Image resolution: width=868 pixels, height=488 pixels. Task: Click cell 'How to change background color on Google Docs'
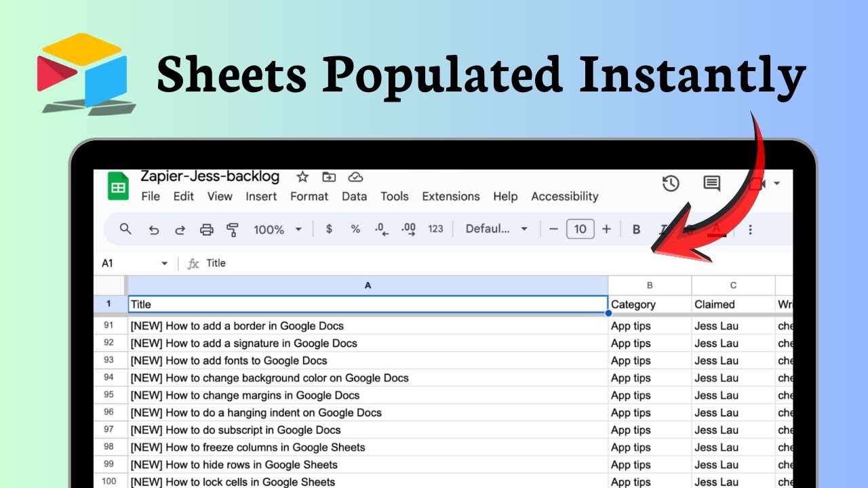coord(368,378)
